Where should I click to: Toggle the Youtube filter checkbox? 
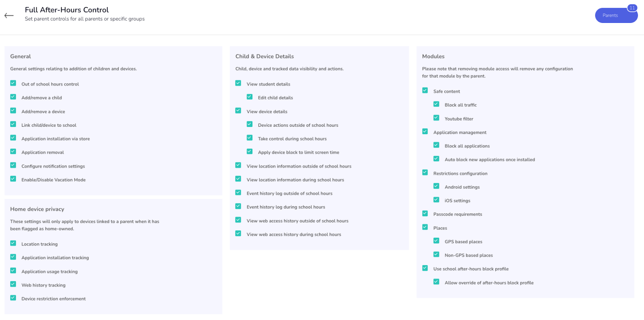pos(436,118)
